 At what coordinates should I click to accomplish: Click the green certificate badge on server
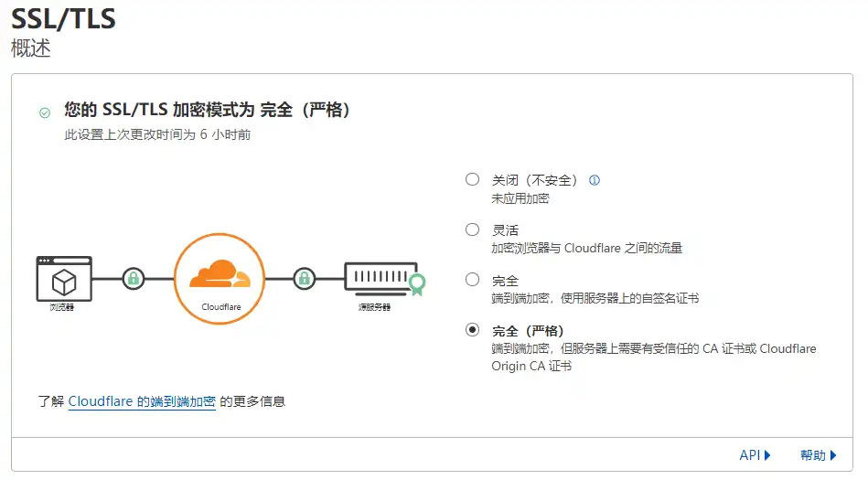tap(417, 284)
